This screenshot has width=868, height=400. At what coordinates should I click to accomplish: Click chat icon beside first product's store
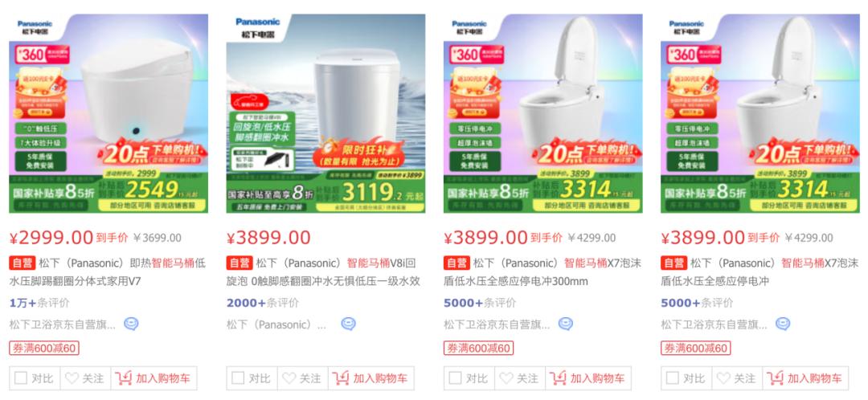(131, 324)
